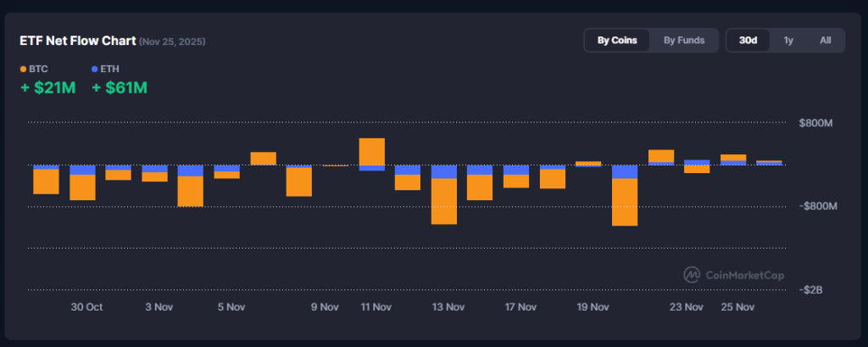Click the 9 Nov date label on the x-axis

pos(325,307)
